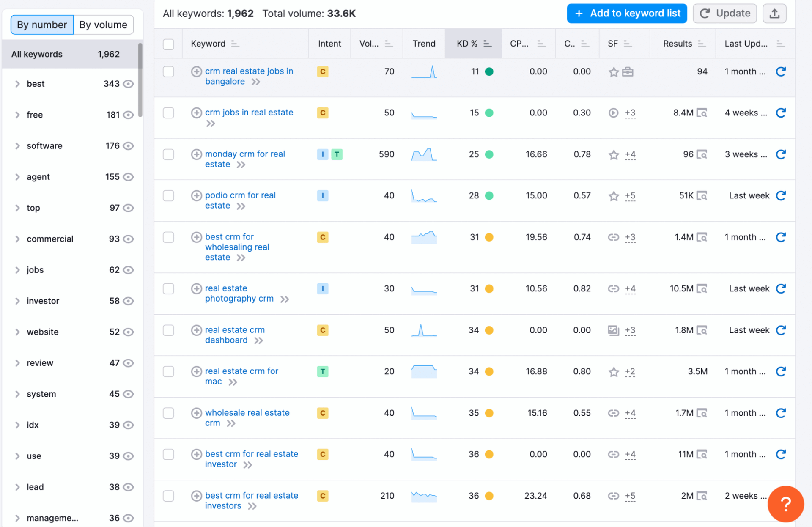Click the orange help question mark button
The width and height of the screenshot is (812, 527).
(x=785, y=503)
